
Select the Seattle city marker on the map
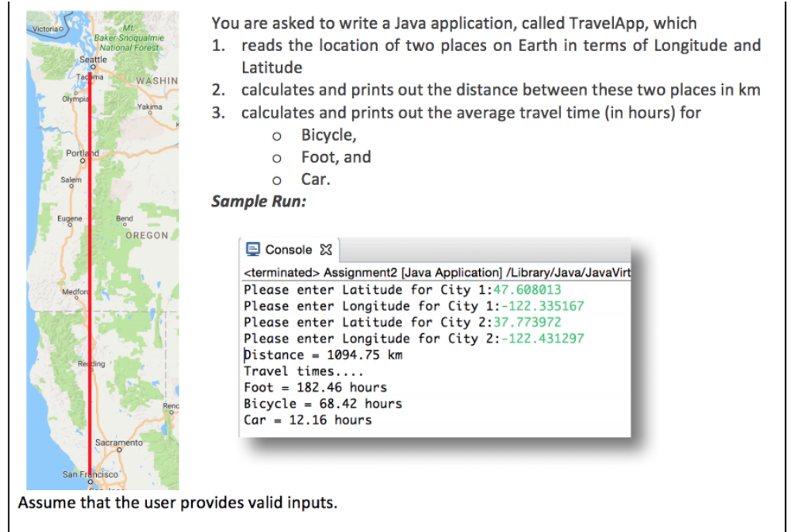[x=92, y=66]
